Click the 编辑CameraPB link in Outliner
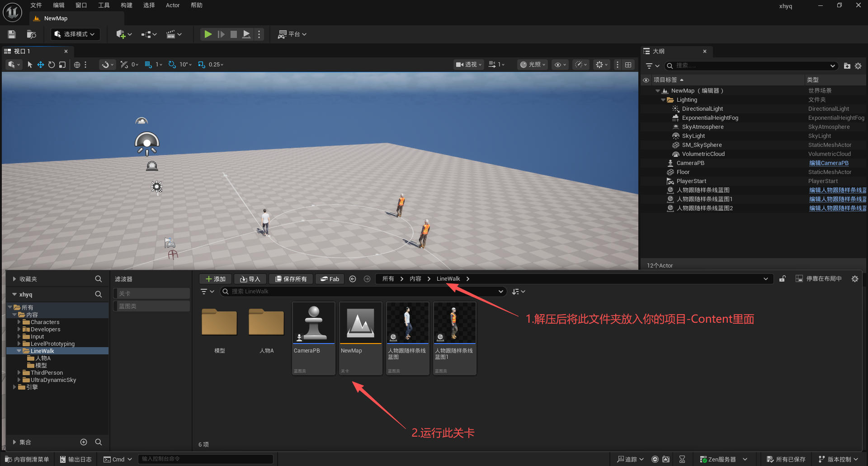The height and width of the screenshot is (466, 868). [x=829, y=163]
